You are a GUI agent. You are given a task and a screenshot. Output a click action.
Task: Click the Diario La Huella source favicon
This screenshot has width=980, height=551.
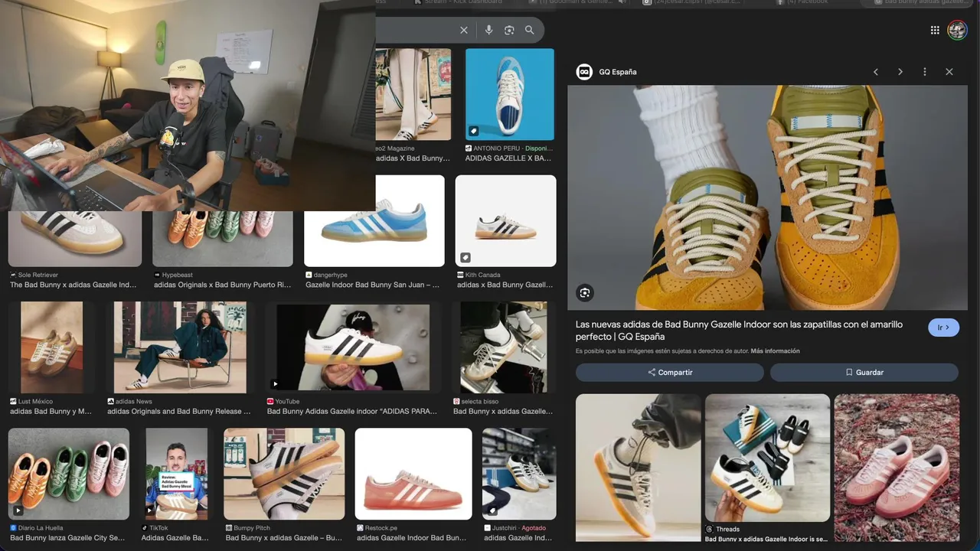[x=13, y=528]
